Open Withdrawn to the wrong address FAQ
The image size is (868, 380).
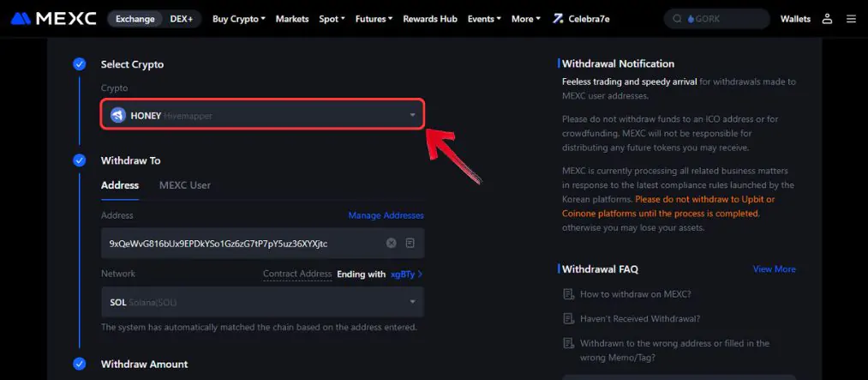(675, 350)
